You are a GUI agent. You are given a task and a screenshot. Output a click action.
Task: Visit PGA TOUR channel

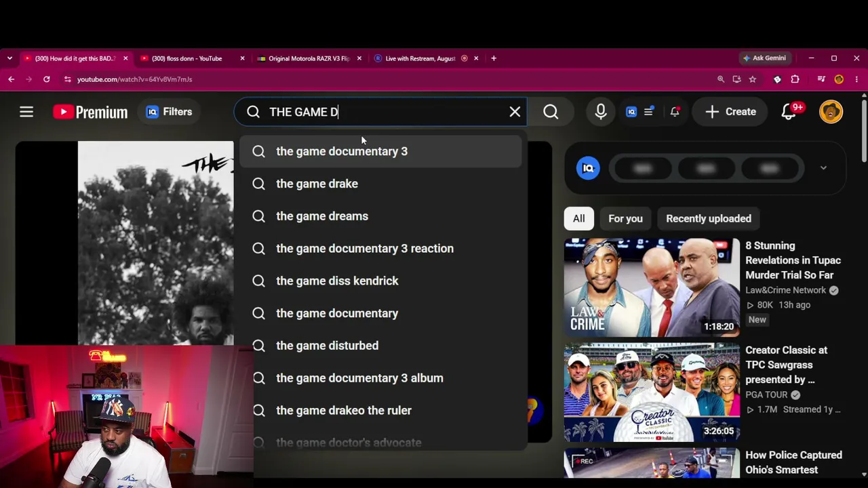click(x=766, y=394)
